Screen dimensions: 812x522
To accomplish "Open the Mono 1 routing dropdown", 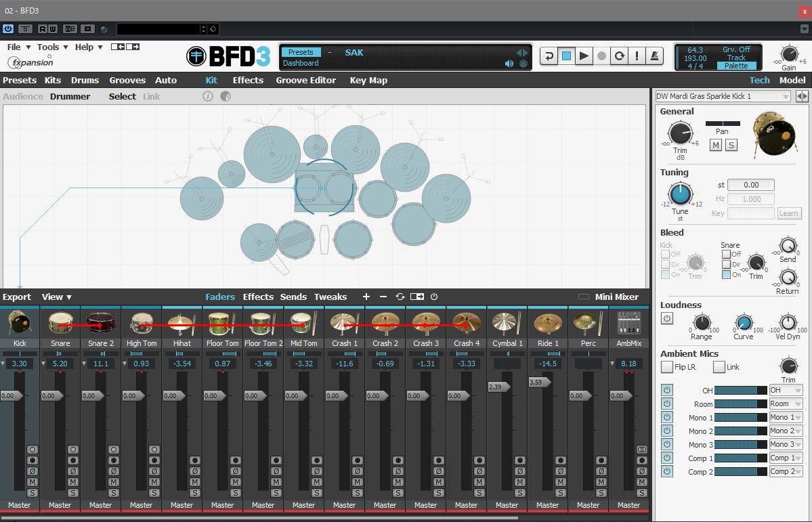I will (786, 417).
